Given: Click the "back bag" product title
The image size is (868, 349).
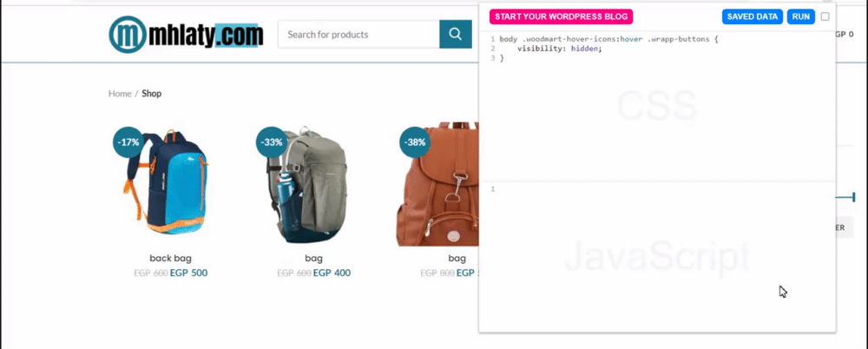Looking at the screenshot, I should pyautogui.click(x=170, y=258).
